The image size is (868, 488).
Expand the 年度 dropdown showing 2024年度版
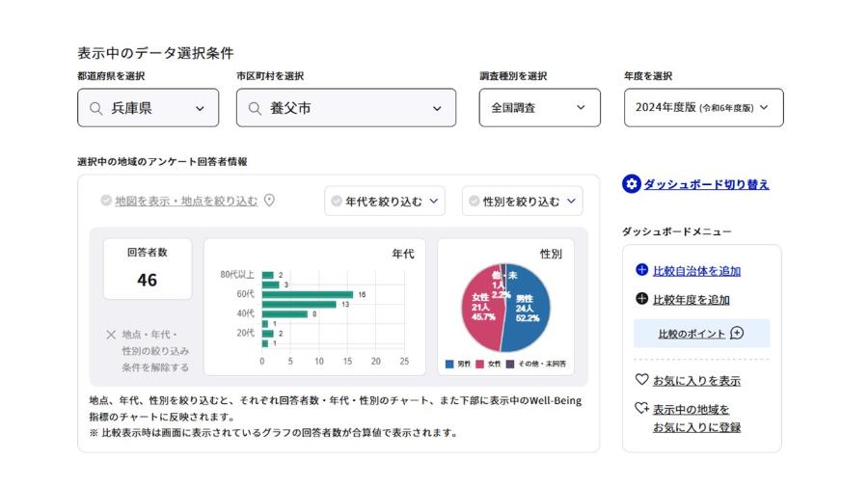click(703, 108)
